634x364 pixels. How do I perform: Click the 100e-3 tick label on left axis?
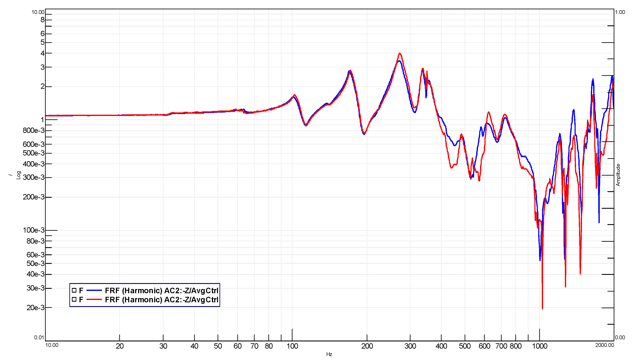point(34,230)
